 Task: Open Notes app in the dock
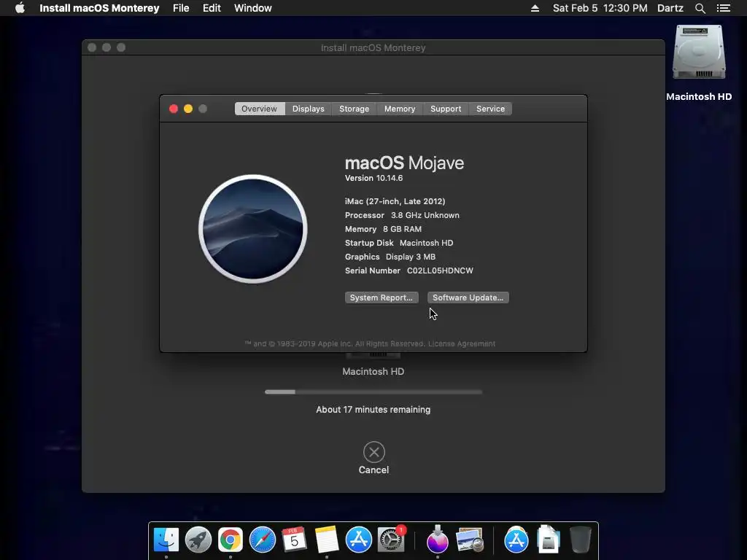tap(327, 540)
